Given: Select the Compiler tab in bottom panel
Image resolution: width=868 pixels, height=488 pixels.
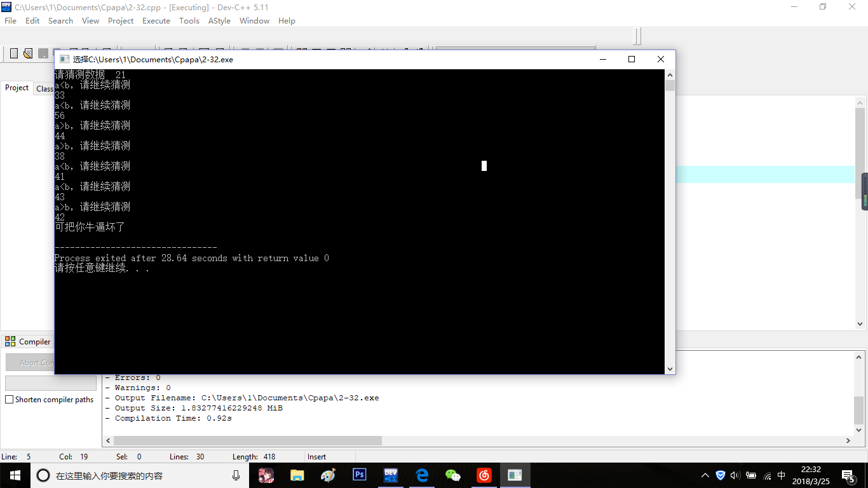Looking at the screenshot, I should [x=28, y=341].
